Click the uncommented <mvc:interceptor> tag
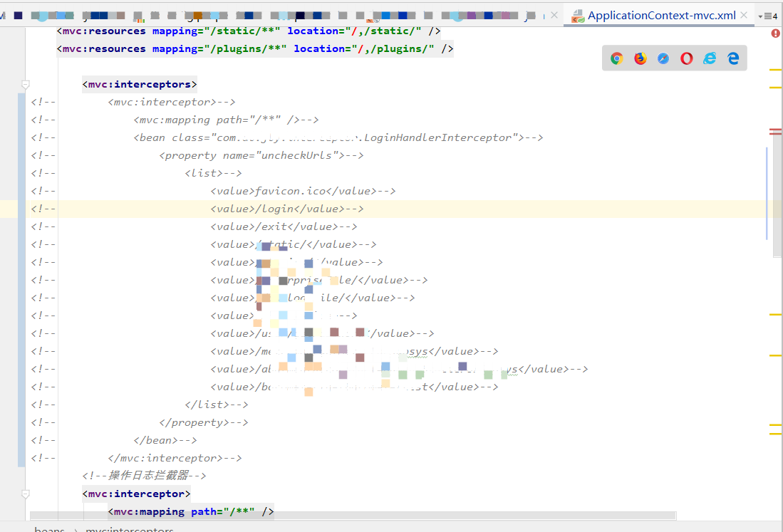783x532 pixels. click(x=136, y=494)
